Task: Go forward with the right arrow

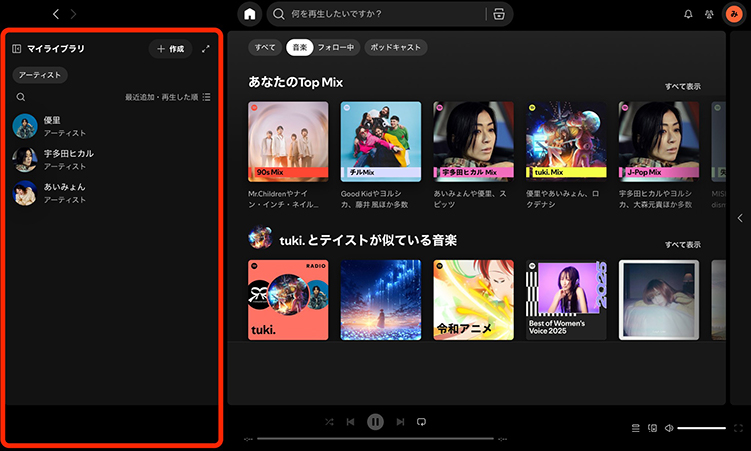Action: pyautogui.click(x=73, y=14)
